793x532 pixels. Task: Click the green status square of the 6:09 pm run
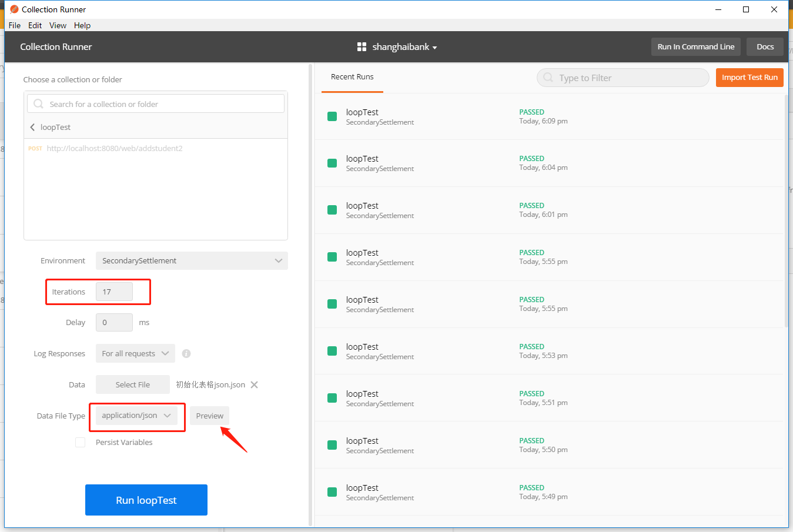332,117
